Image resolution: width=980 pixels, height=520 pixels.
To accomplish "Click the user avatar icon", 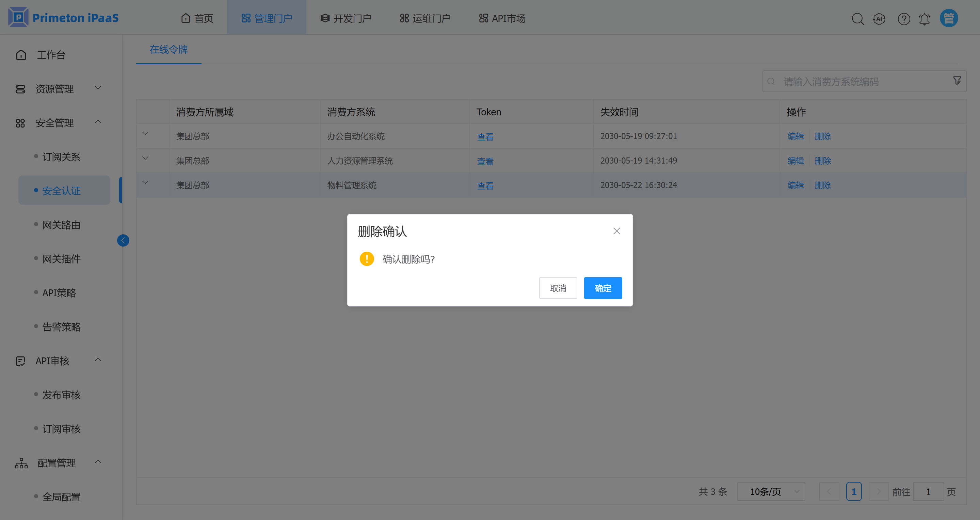I will tap(948, 18).
